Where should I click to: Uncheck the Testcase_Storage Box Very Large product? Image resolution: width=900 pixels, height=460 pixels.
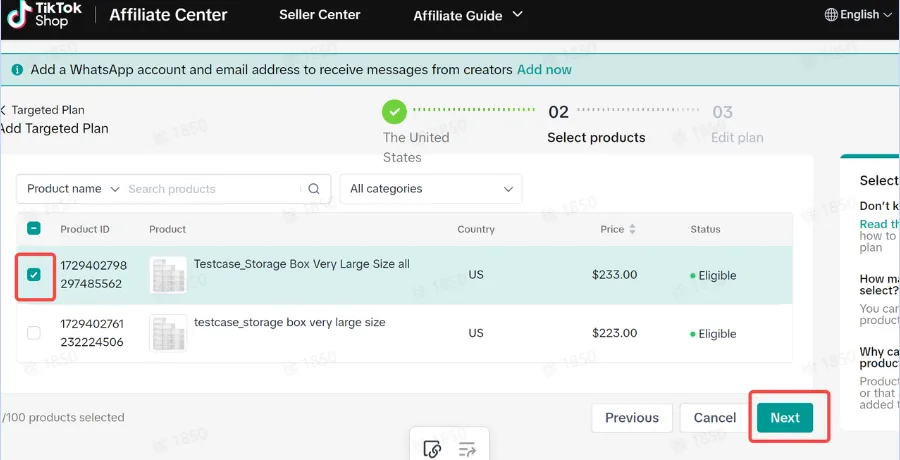[34, 275]
